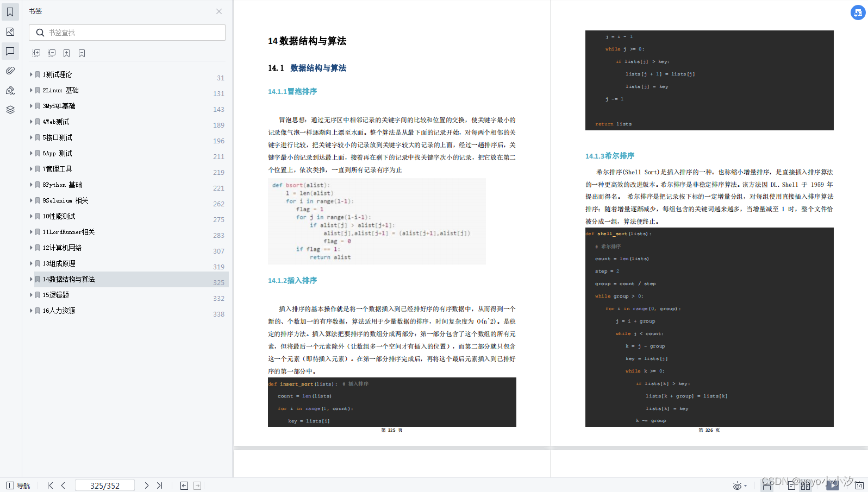Expand the 6App 测试 bookmark
Screen dimensions: 868x492
point(31,153)
